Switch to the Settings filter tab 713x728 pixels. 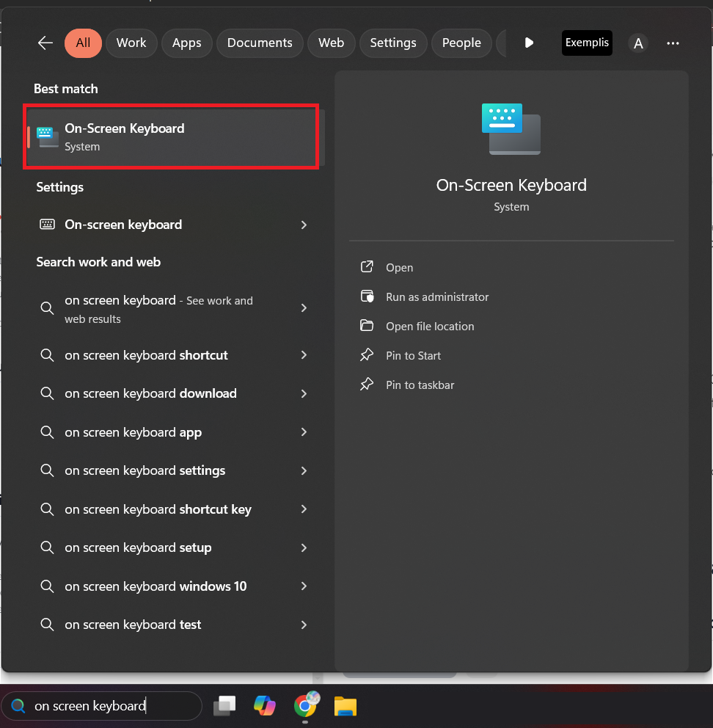pyautogui.click(x=393, y=43)
